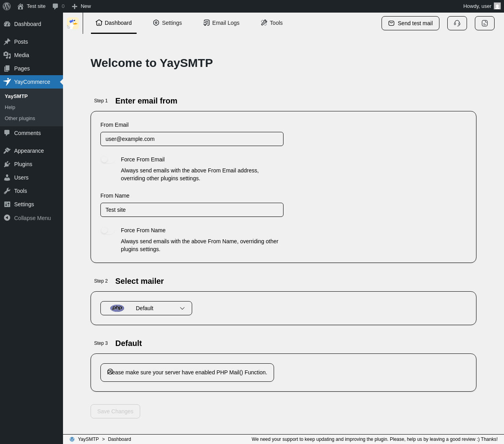Click the Welcome to YaySMTP heading
The height and width of the screenshot is (444, 504).
pos(152,63)
